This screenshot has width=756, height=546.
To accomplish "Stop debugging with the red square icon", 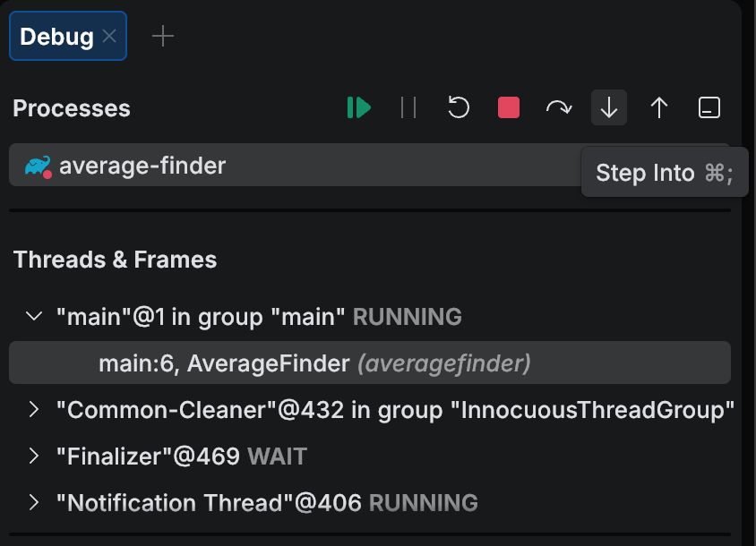I will pyautogui.click(x=509, y=107).
